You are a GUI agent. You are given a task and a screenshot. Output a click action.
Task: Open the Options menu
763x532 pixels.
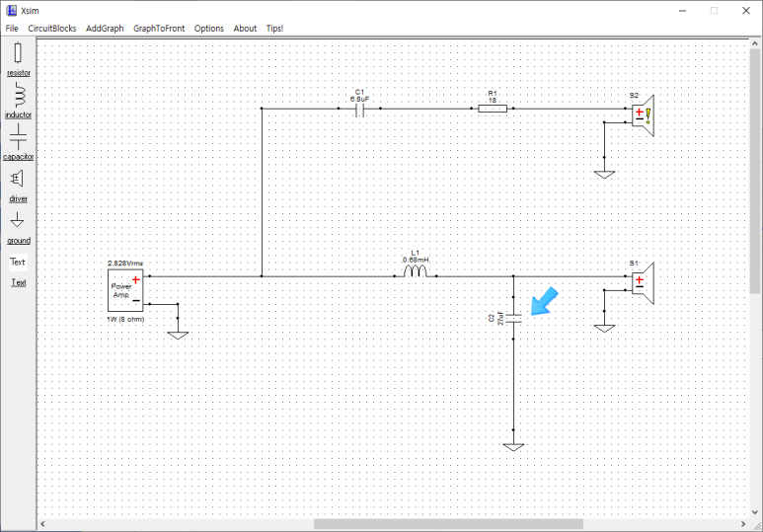[208, 29]
